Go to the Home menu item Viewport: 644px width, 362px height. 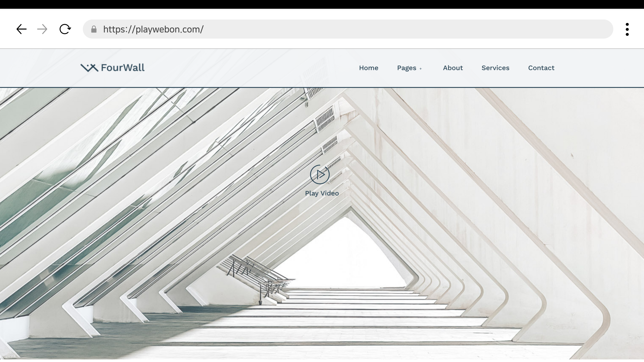coord(368,68)
